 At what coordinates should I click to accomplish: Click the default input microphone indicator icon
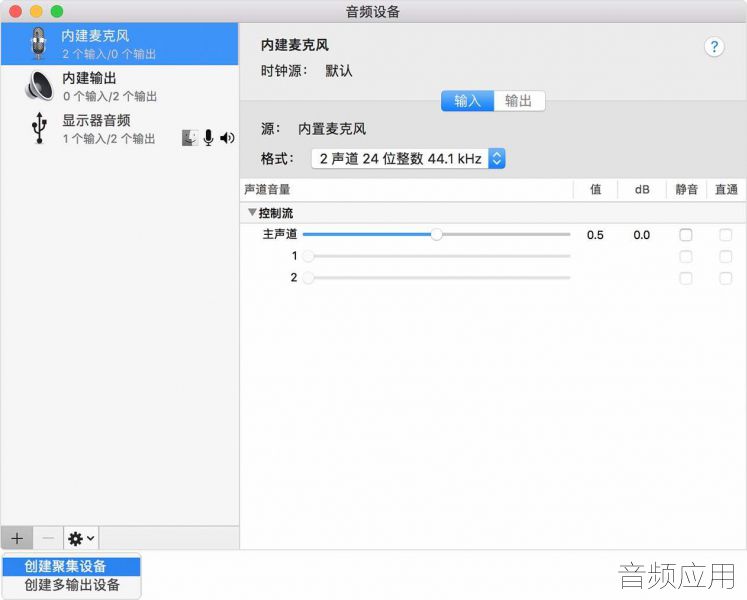[208, 138]
